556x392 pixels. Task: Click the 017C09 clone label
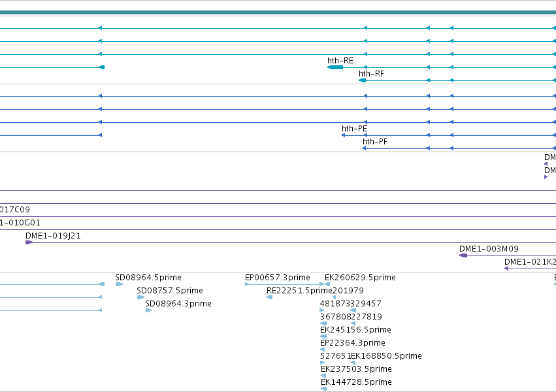(15, 210)
